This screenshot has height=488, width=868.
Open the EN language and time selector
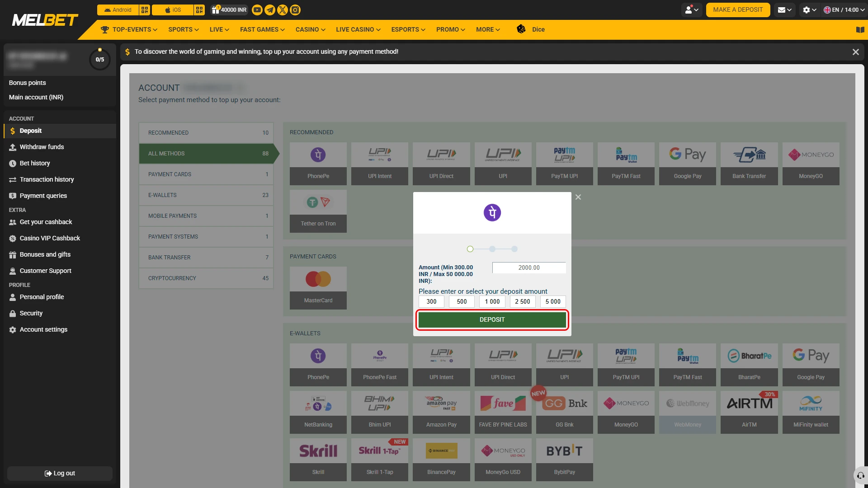tap(844, 10)
